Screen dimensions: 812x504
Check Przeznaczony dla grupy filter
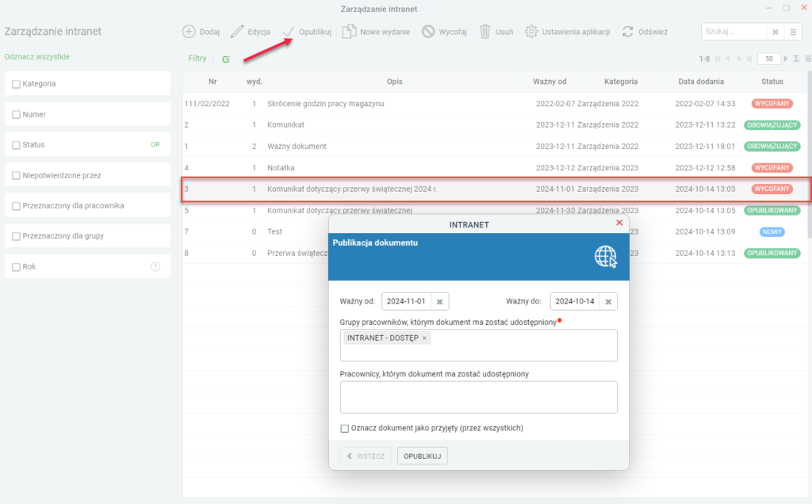tap(16, 236)
